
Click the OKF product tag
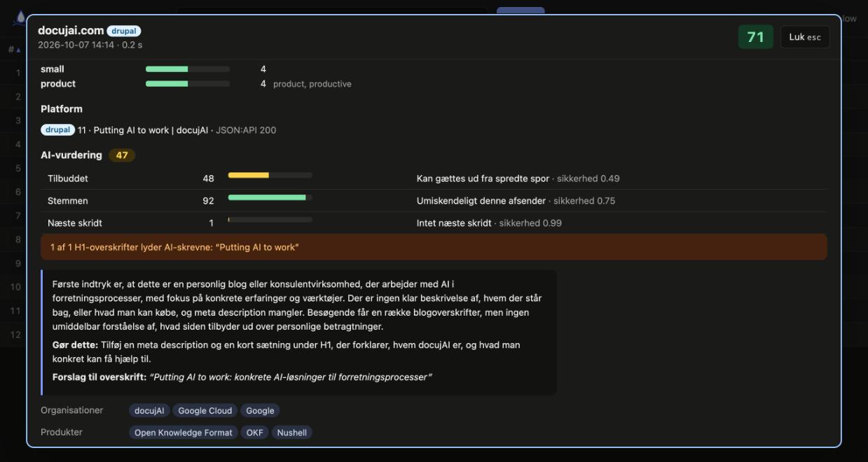tap(255, 433)
